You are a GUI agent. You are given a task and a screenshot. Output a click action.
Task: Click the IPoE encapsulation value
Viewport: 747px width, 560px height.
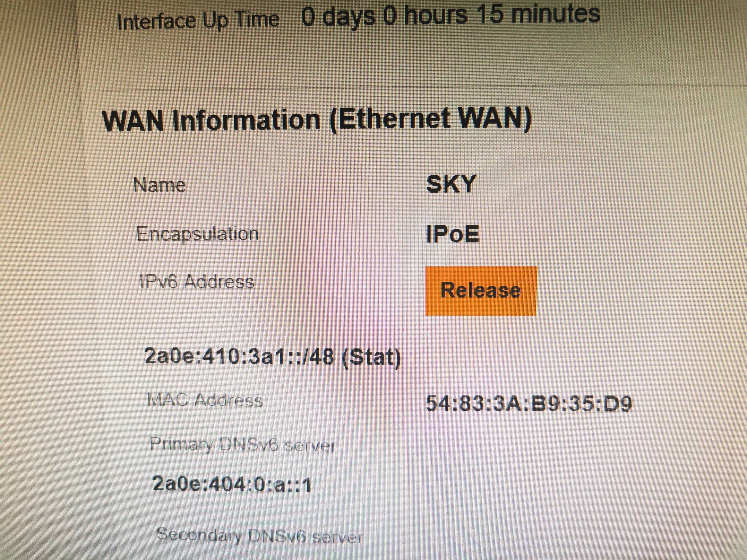tap(452, 234)
